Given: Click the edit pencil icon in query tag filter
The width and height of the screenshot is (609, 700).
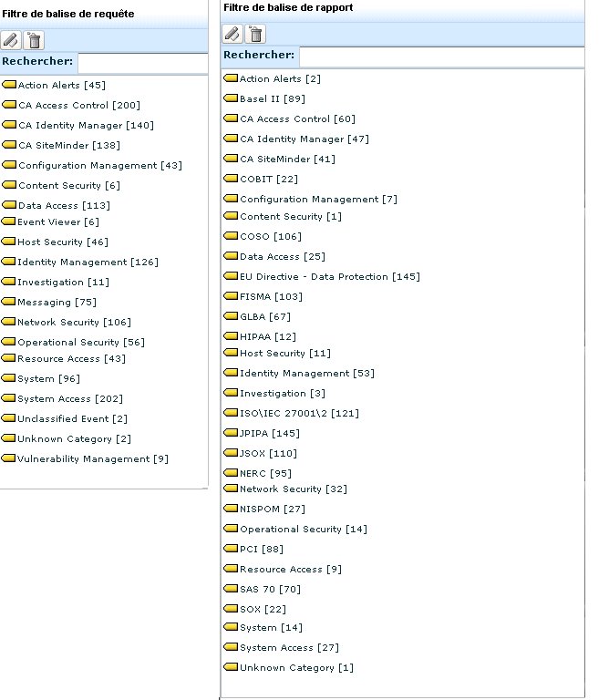Looking at the screenshot, I should pos(11,40).
